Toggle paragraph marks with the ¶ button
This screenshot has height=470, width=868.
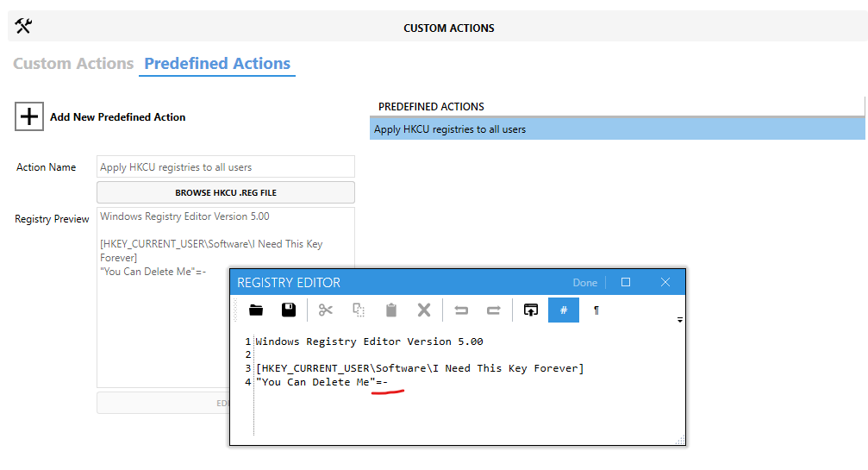click(596, 310)
